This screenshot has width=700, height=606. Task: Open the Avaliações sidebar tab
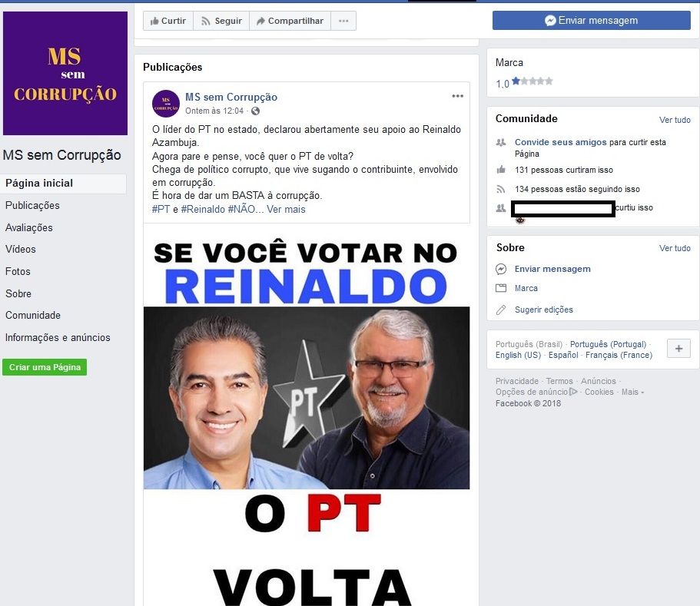click(x=29, y=227)
